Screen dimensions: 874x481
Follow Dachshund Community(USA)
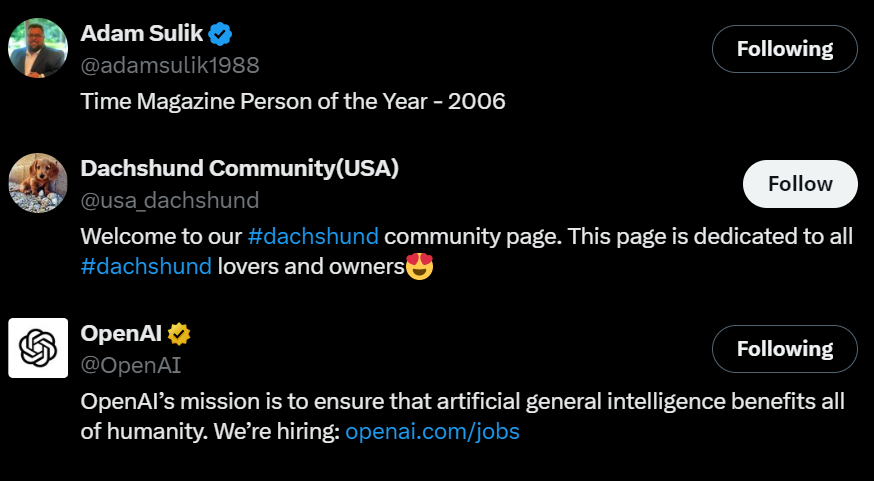click(x=800, y=184)
